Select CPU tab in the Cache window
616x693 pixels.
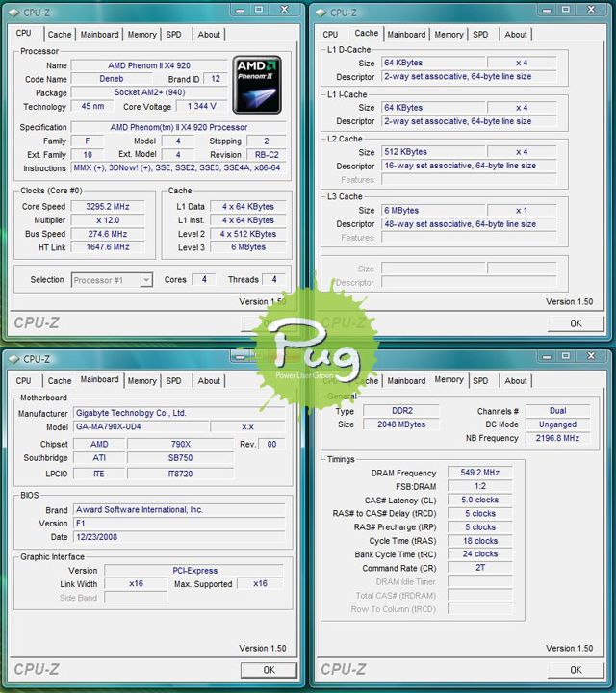pos(330,35)
